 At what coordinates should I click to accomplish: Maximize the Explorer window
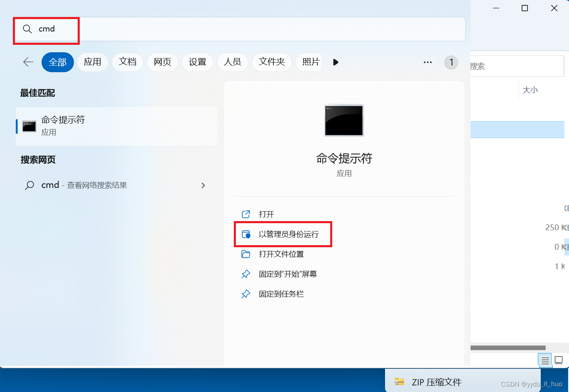pyautogui.click(x=525, y=8)
